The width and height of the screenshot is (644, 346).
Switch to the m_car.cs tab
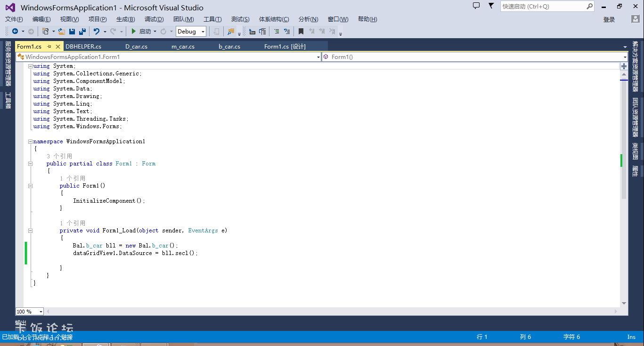(183, 47)
